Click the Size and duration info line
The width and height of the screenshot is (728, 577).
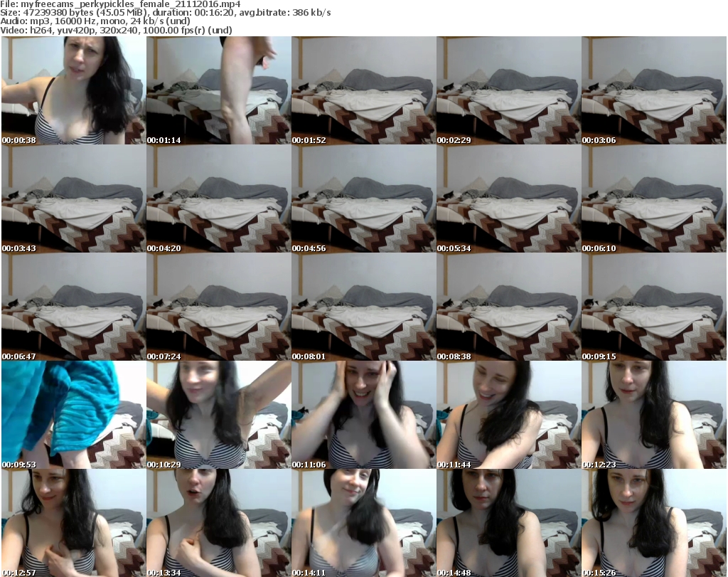point(165,13)
